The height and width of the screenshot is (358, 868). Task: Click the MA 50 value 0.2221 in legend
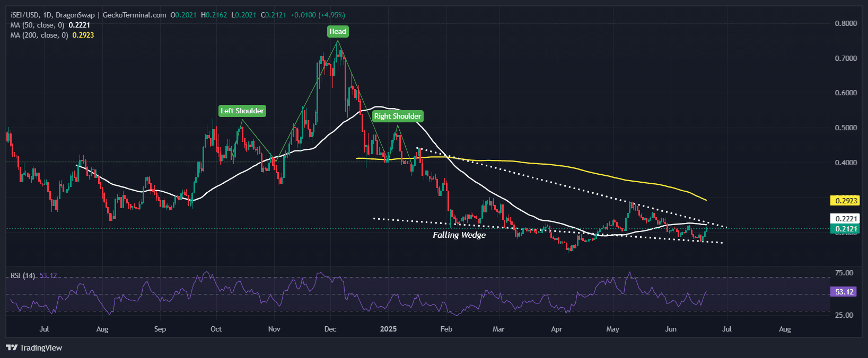coord(80,25)
